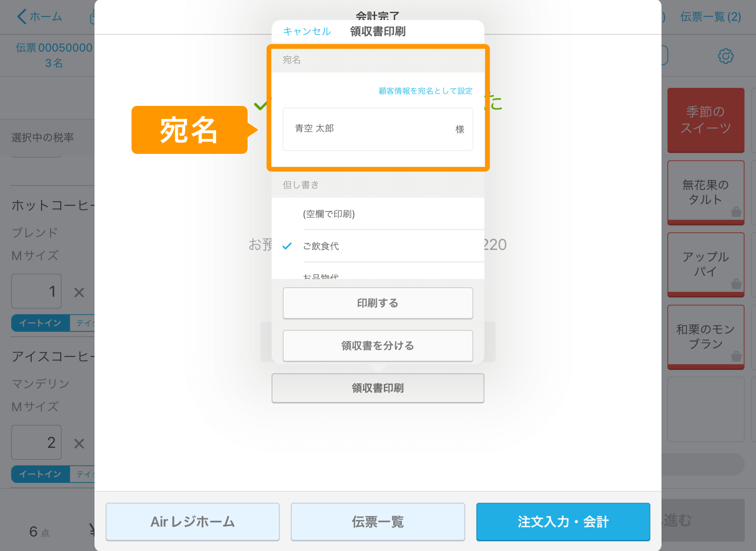The height and width of the screenshot is (551, 756).
Task: Cancel the receipt print popup
Action: click(x=307, y=31)
